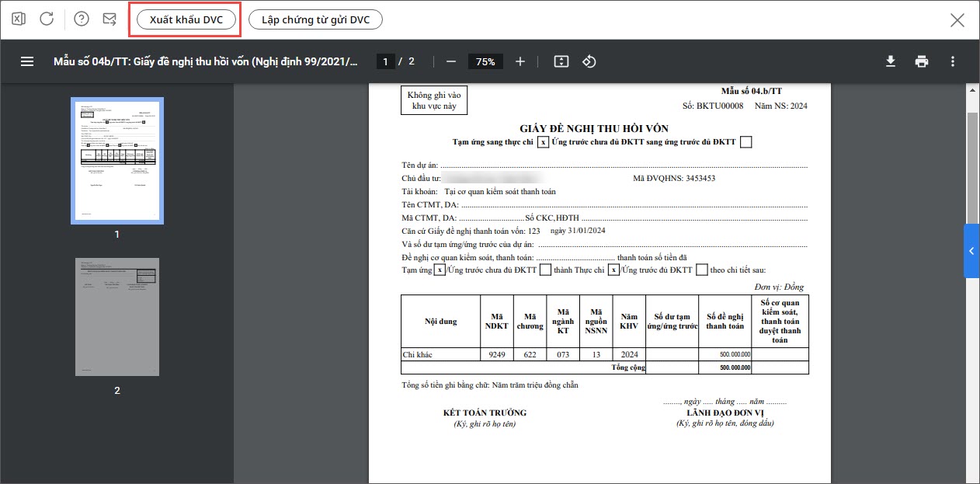This screenshot has height=484, width=980.
Task: Click the vertical scrollbar thumb
Action: tap(972, 167)
